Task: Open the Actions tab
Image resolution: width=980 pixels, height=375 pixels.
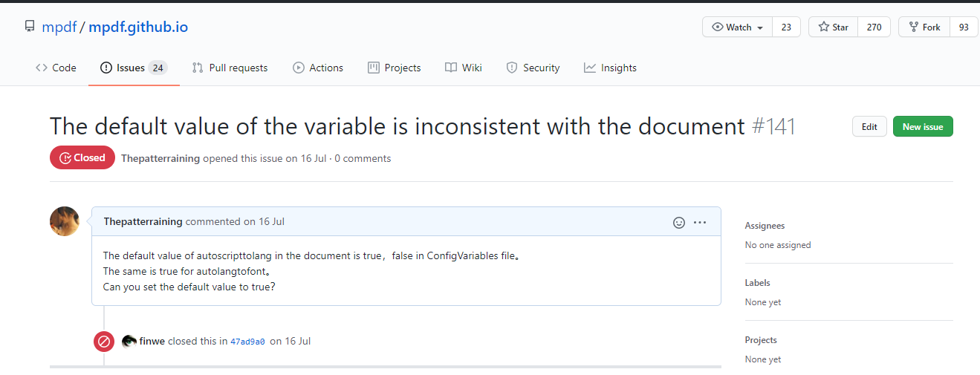Action: tap(318, 68)
